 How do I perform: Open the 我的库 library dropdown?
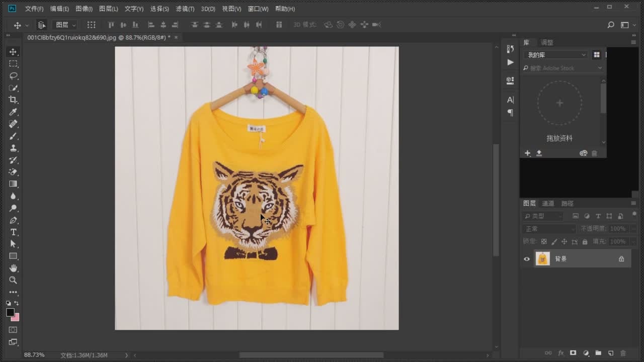tap(555, 55)
